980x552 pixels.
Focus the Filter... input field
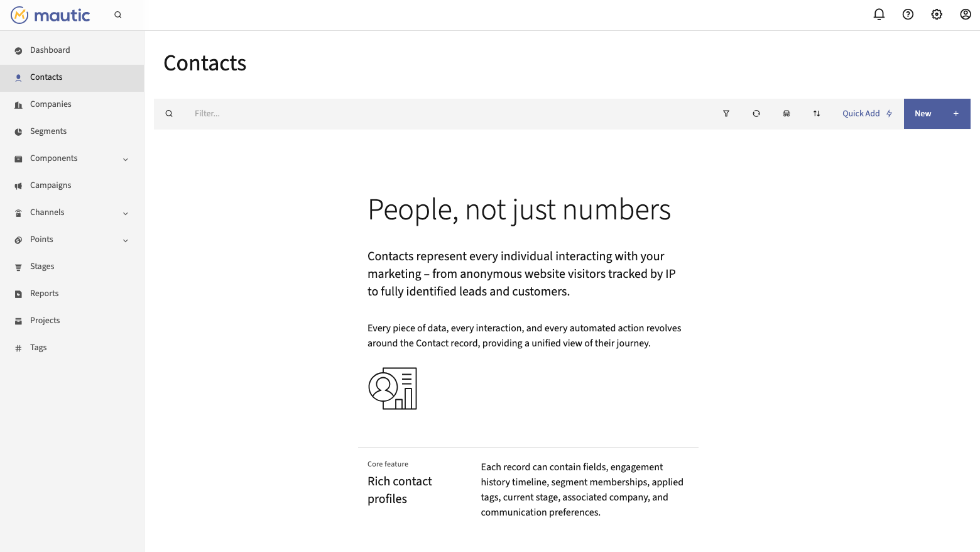click(446, 114)
